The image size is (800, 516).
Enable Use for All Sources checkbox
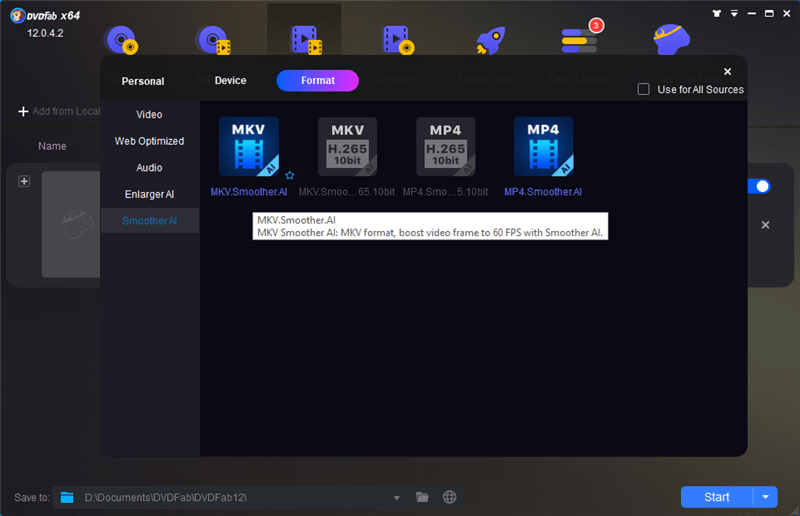click(x=644, y=89)
